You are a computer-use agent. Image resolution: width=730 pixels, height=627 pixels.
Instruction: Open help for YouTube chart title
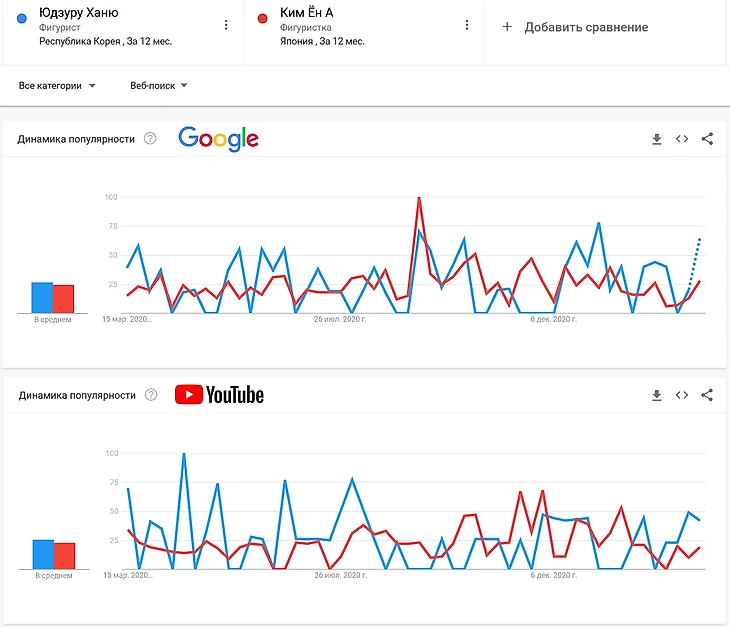[150, 395]
